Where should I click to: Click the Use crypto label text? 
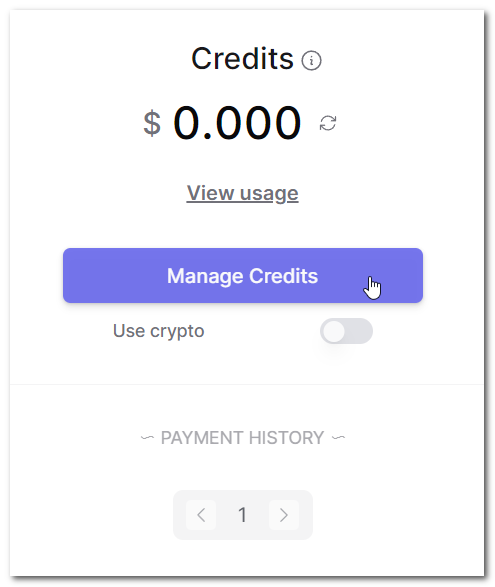159,331
